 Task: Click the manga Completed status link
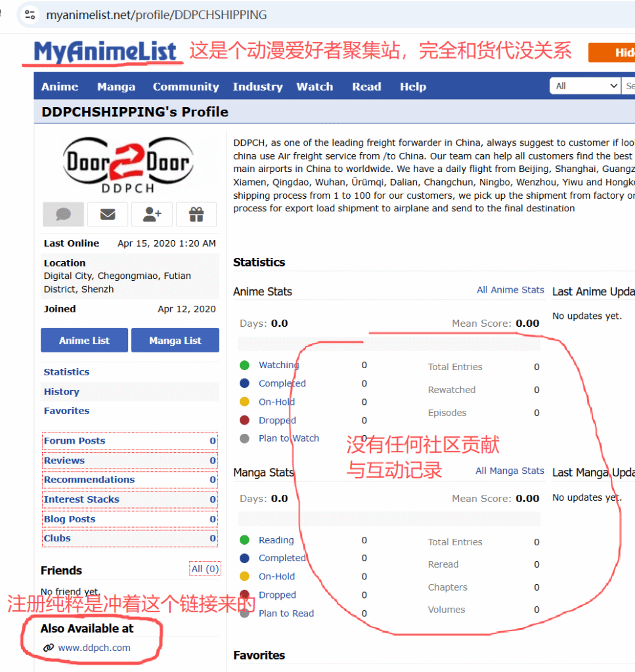point(282,558)
